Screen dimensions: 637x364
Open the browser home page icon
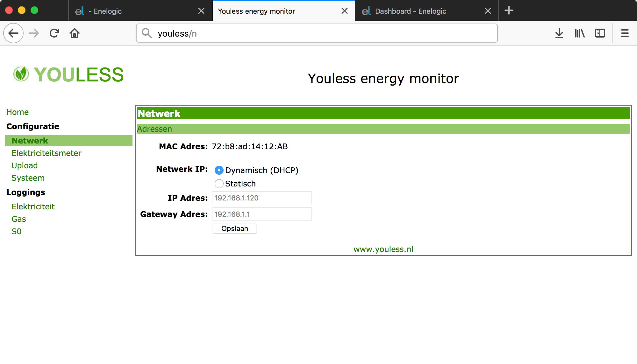75,33
